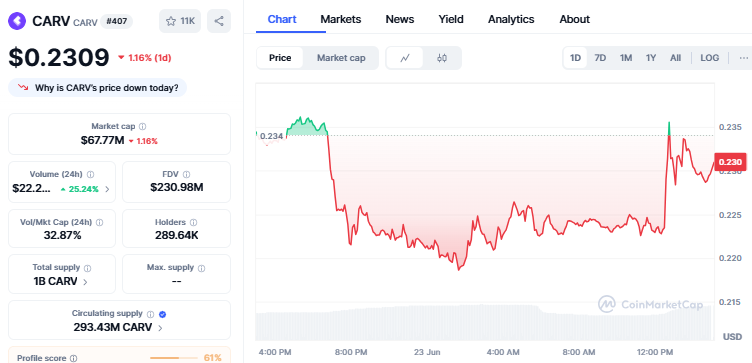Viewport: 752px width, 363px height.
Task: Expand Volume (24h) details chevron
Action: 107,189
